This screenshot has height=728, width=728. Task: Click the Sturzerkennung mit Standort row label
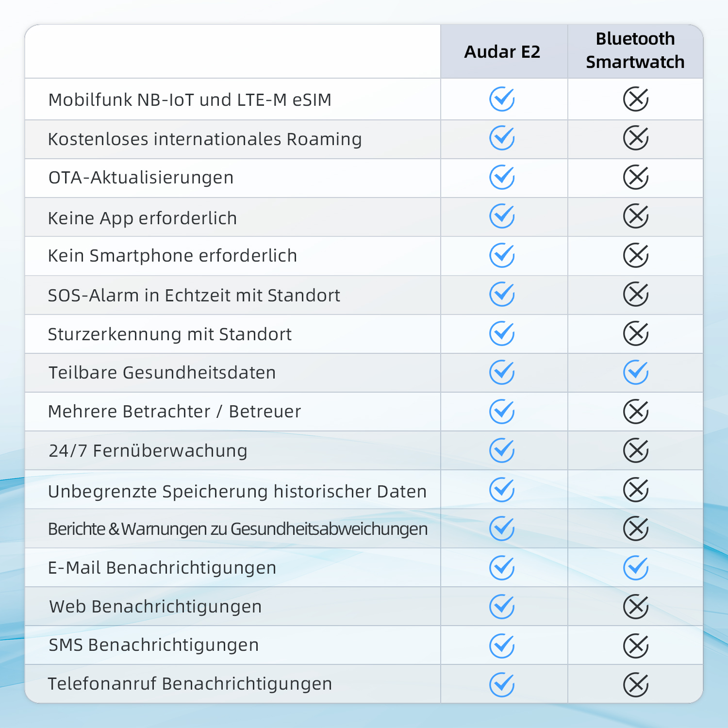point(170,334)
